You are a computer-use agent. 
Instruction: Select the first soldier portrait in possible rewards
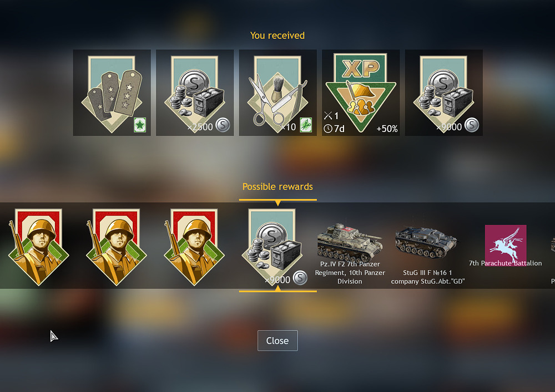tap(38, 247)
